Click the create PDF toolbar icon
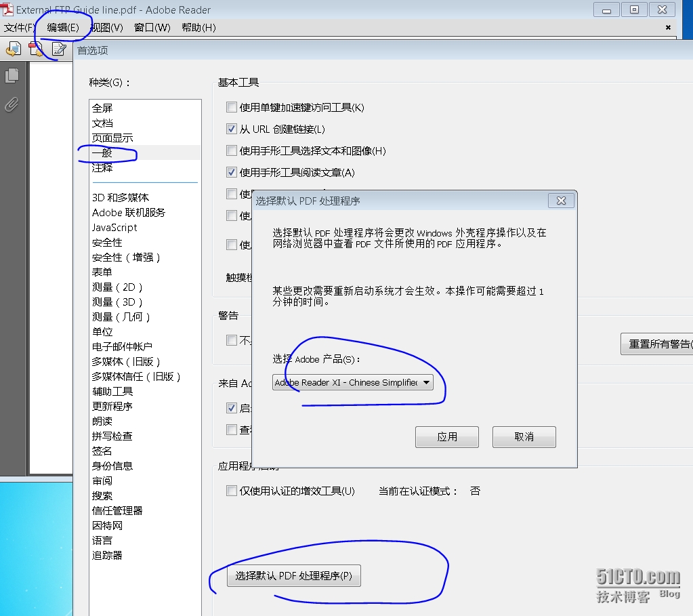The image size is (693, 616). (x=36, y=49)
